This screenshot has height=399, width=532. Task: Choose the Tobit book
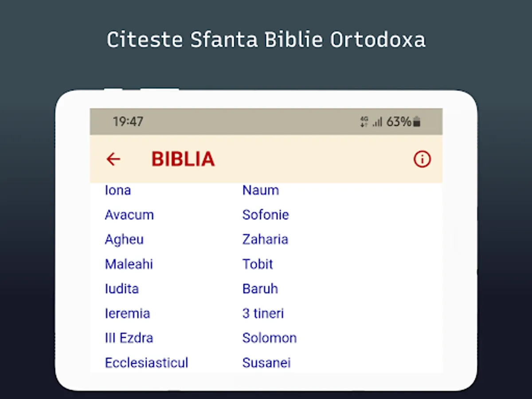pos(258,264)
